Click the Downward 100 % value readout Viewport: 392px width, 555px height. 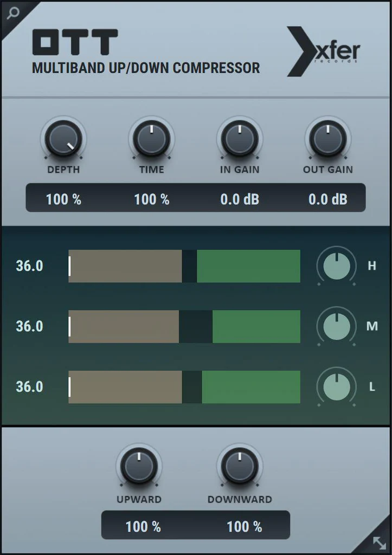pyautogui.click(x=245, y=527)
